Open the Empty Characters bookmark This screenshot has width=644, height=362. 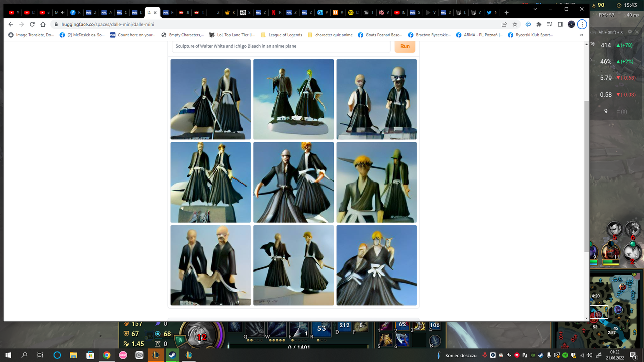183,35
